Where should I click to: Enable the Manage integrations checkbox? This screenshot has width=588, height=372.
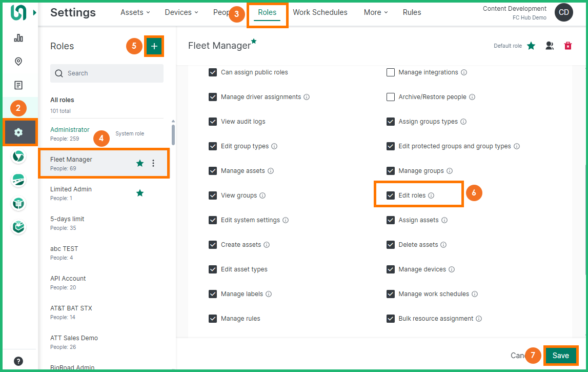391,72
